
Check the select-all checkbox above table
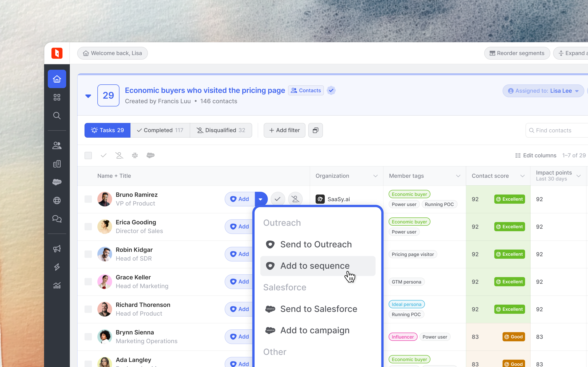[88, 155]
